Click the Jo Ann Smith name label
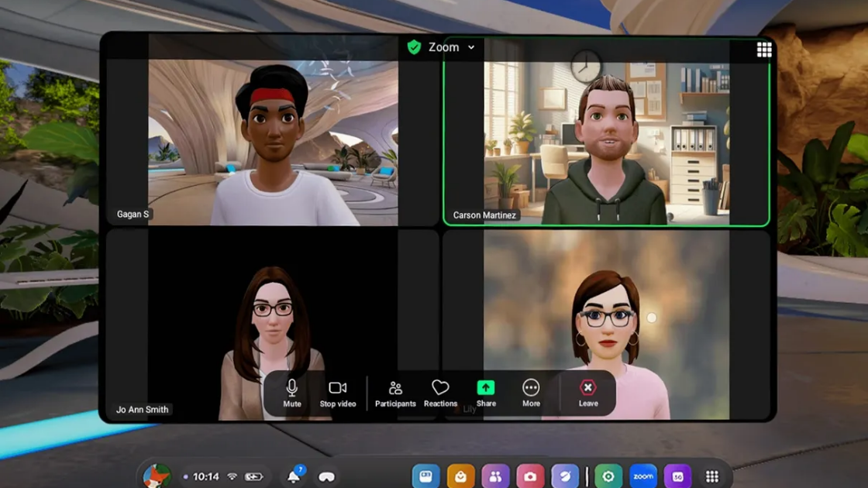Screen dimensions: 868x488 pos(142,410)
